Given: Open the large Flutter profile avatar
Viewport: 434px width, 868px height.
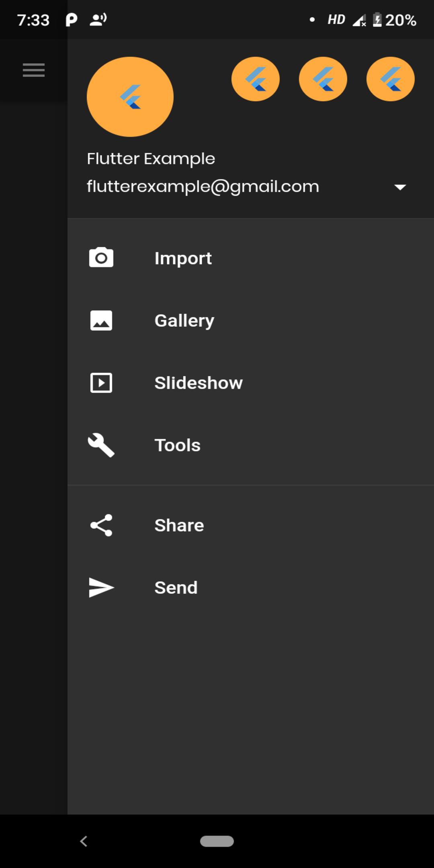Looking at the screenshot, I should point(130,97).
